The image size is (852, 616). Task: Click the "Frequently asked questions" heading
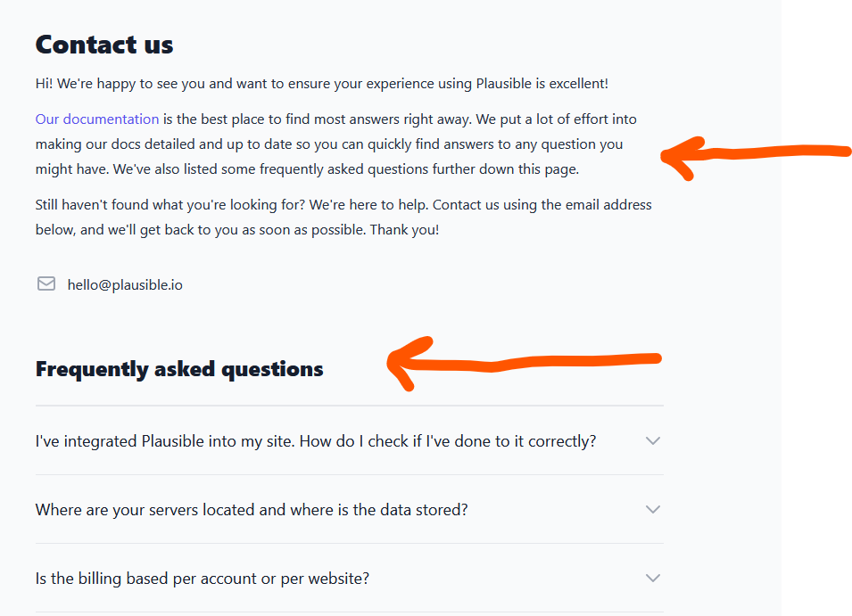point(179,369)
